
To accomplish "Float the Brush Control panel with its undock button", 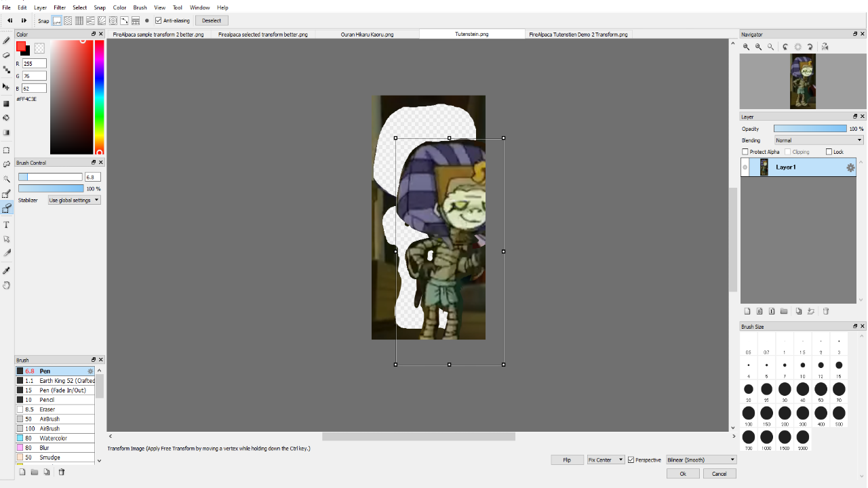I will tap(94, 163).
